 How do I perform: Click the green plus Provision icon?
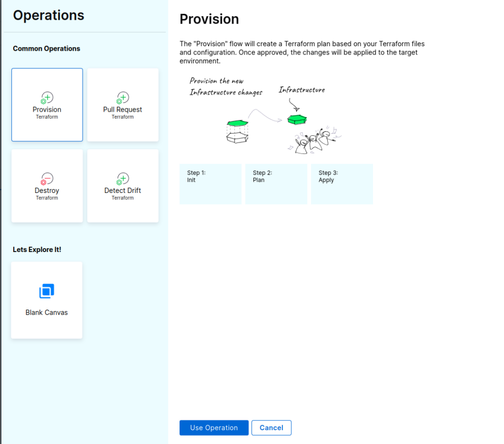tap(47, 97)
